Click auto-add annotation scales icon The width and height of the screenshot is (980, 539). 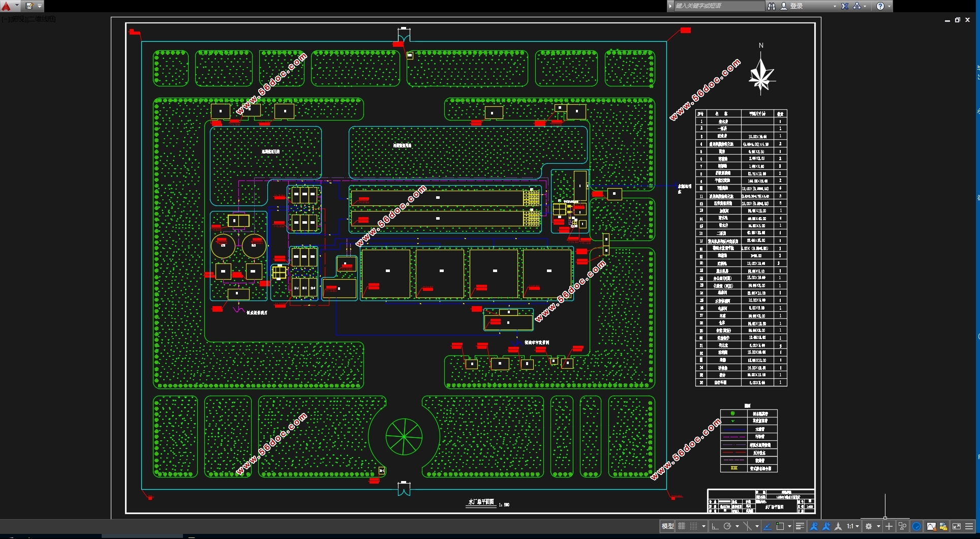(x=826, y=526)
